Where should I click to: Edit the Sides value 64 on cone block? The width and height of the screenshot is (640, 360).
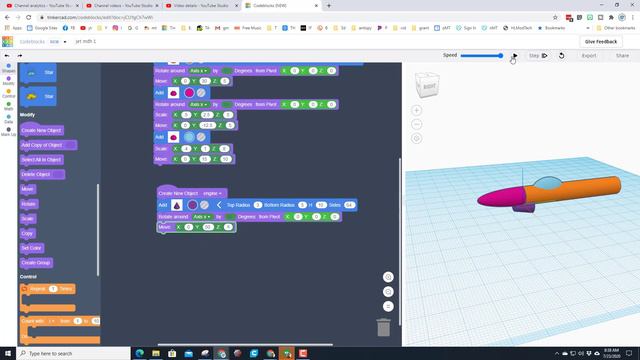(x=349, y=205)
